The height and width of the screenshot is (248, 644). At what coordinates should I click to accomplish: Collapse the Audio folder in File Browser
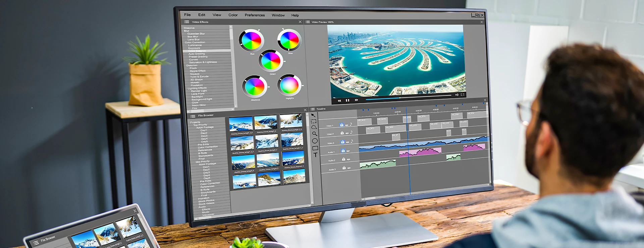tap(202, 207)
